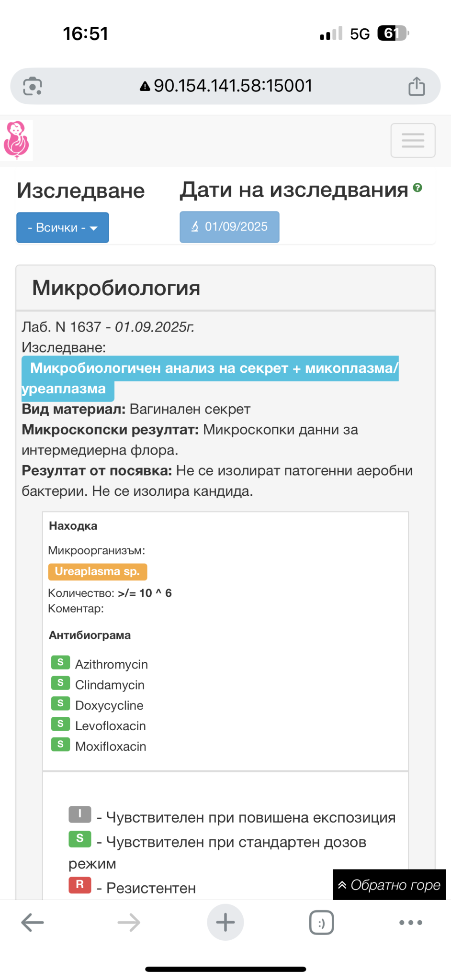Screen dimensions: 451x980
Task: Open the hamburger navigation menu
Action: [413, 140]
